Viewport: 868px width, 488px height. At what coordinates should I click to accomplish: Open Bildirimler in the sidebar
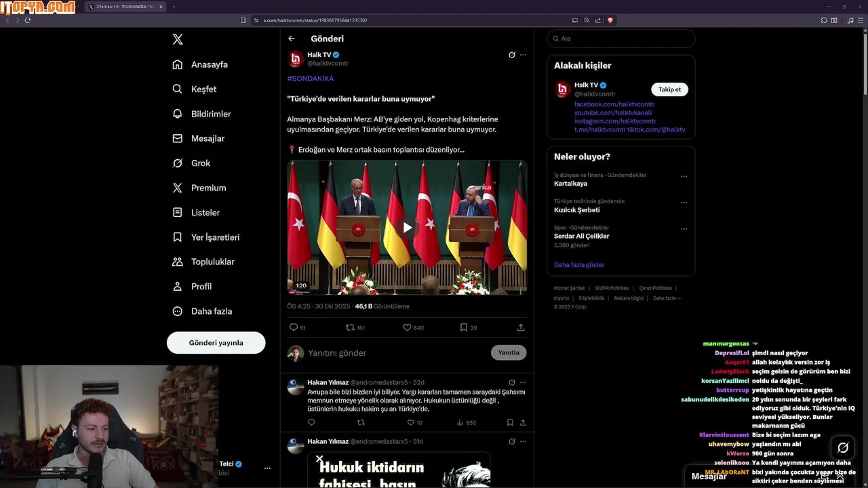[x=201, y=114]
